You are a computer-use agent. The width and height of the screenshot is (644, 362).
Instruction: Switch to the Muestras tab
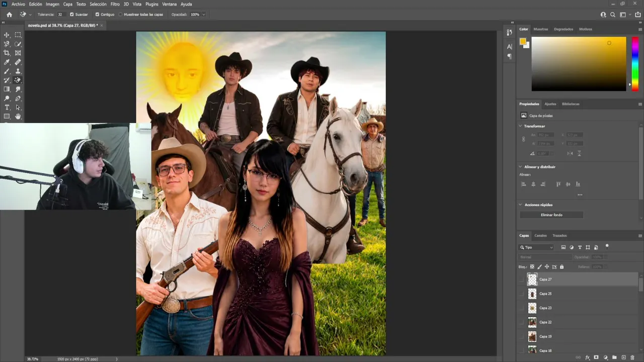(x=541, y=29)
